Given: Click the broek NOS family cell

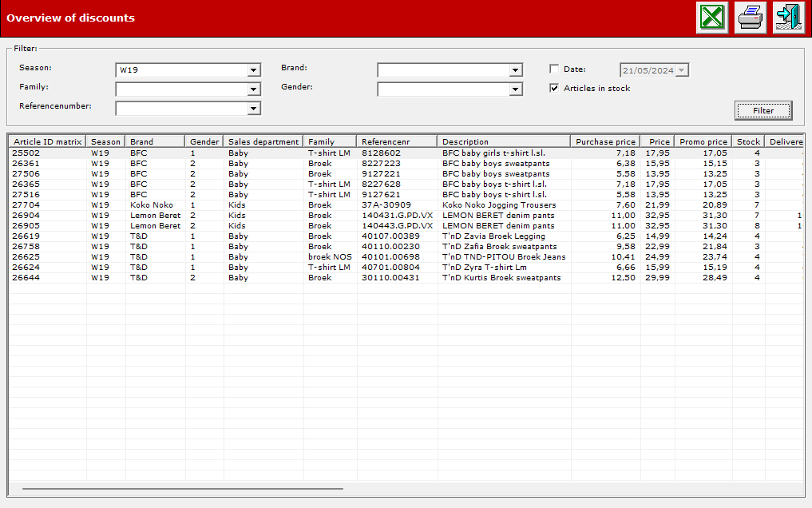Looking at the screenshot, I should coord(330,256).
